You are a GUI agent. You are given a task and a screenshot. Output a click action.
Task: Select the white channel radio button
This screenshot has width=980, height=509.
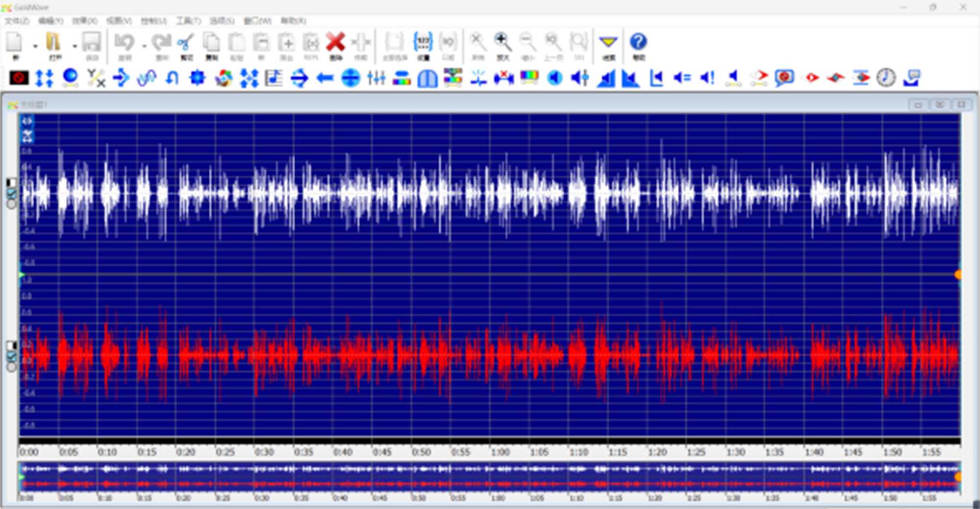(x=11, y=204)
